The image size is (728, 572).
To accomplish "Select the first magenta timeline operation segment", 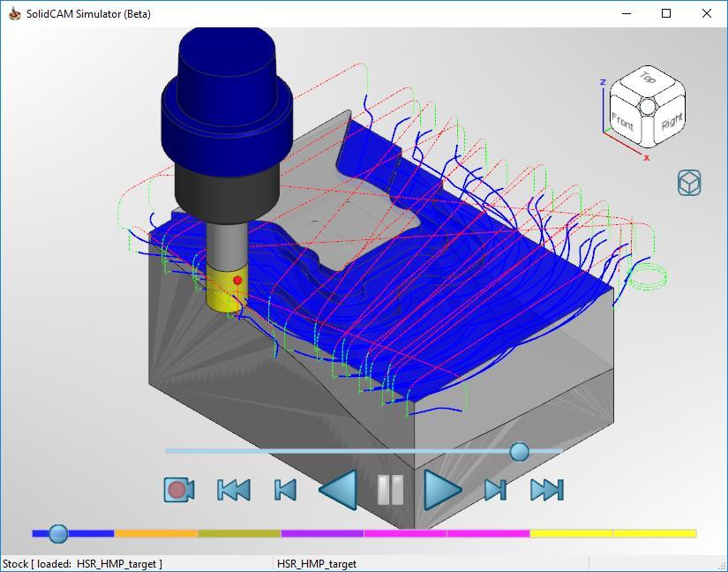I will tap(405, 534).
